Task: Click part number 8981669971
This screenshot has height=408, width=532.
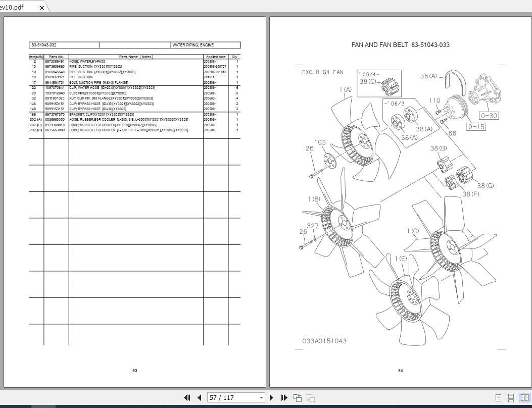Action: (x=55, y=77)
